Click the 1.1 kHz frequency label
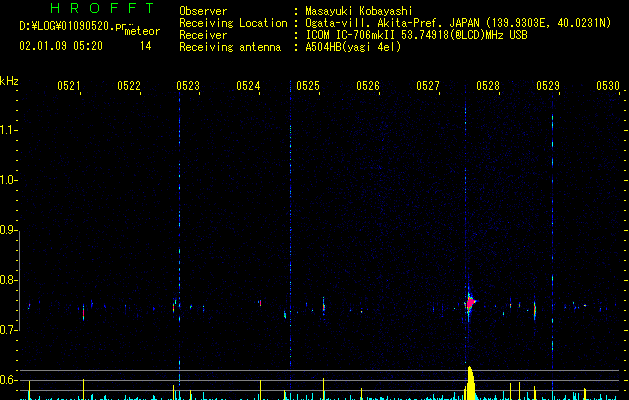The height and width of the screenshot is (400, 629). [8, 130]
